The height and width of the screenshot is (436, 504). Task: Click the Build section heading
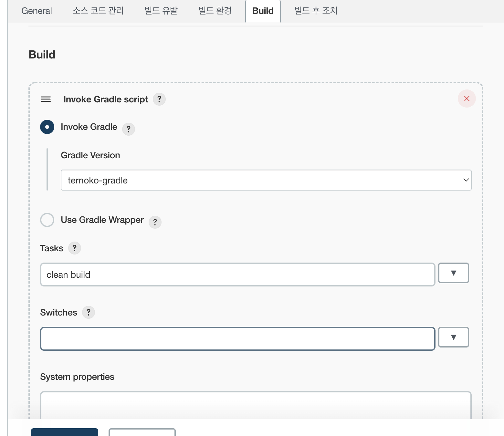coord(42,55)
